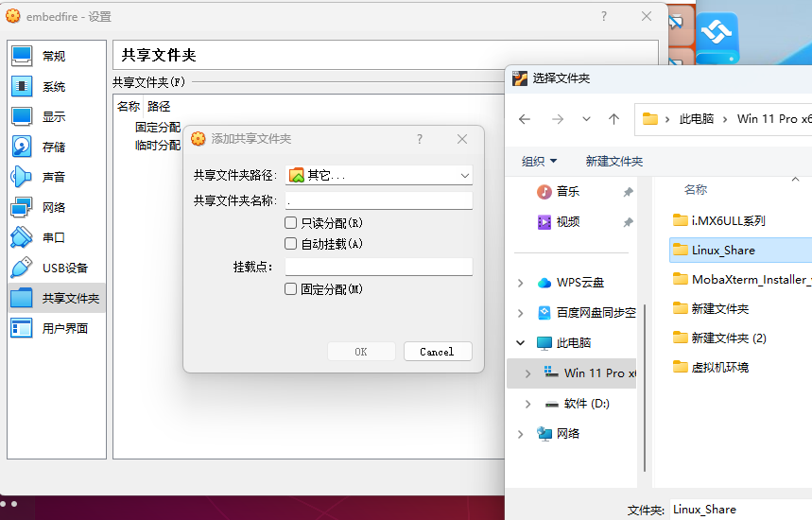Click the 路径 column header in shared folders list
Screen dimensions: 812x520
click(159, 106)
